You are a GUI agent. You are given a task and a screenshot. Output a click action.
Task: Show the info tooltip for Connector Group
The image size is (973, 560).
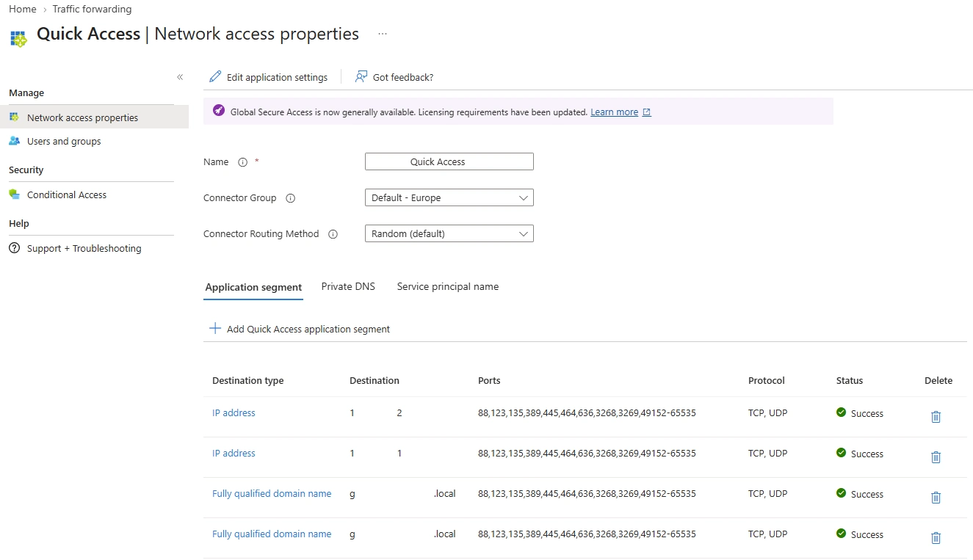tap(290, 198)
